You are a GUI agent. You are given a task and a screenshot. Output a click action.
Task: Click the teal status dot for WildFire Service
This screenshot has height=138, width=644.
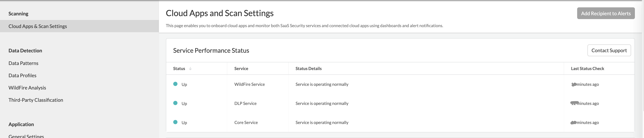coord(175,84)
